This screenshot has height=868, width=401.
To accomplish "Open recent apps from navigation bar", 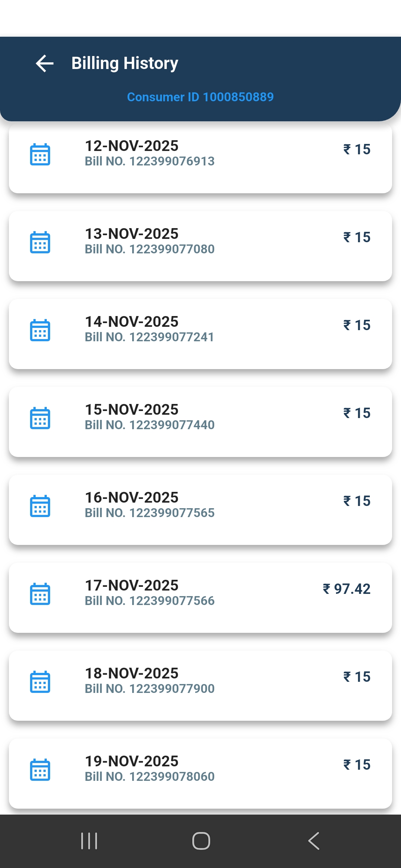I will coord(89,841).
